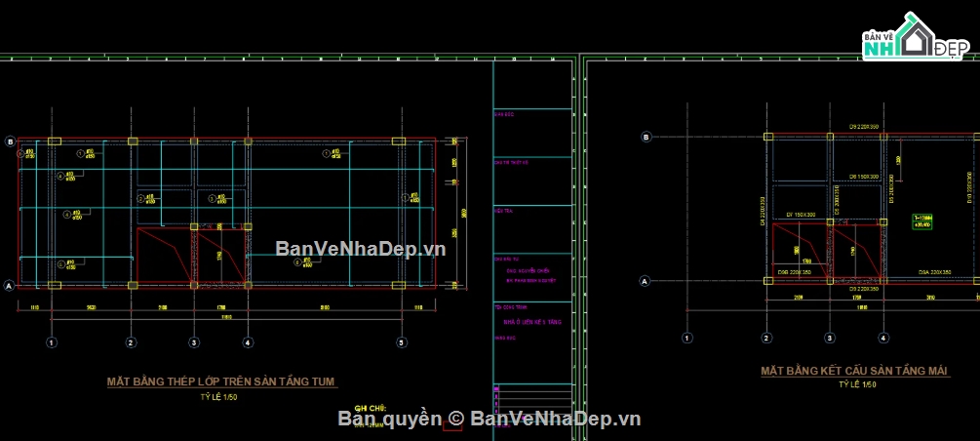Viewport: 980px width, 441px height.
Task: Click axis bubble 2 of the right plan
Action: click(766, 338)
